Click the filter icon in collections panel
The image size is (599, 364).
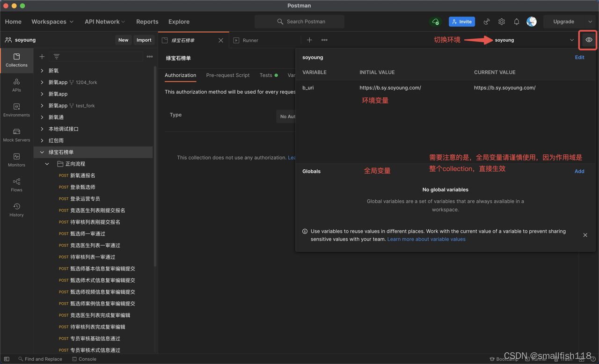pyautogui.click(x=57, y=57)
